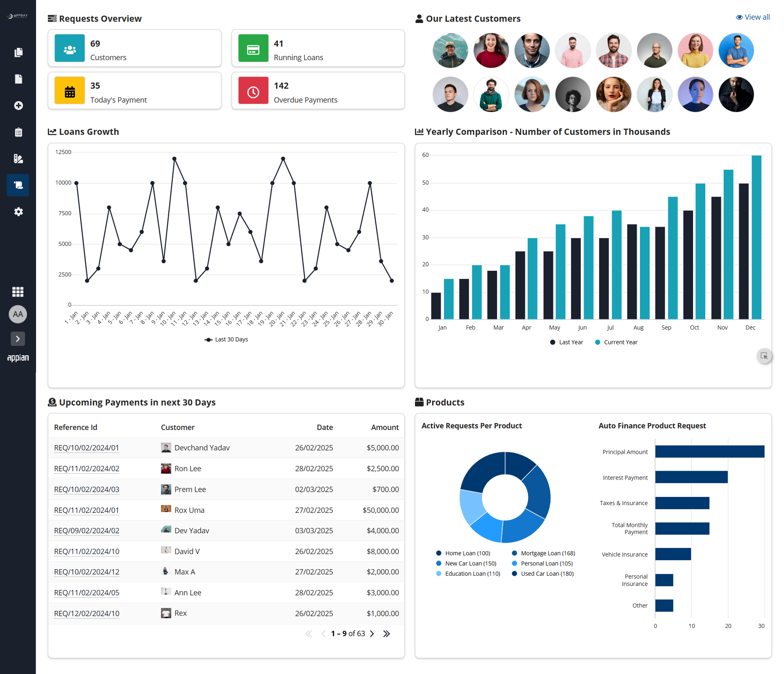Click the red Overdue Payments clock icon

[253, 90]
